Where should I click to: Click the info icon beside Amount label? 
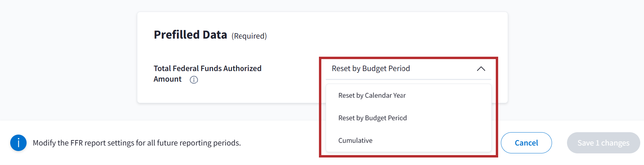tap(194, 80)
